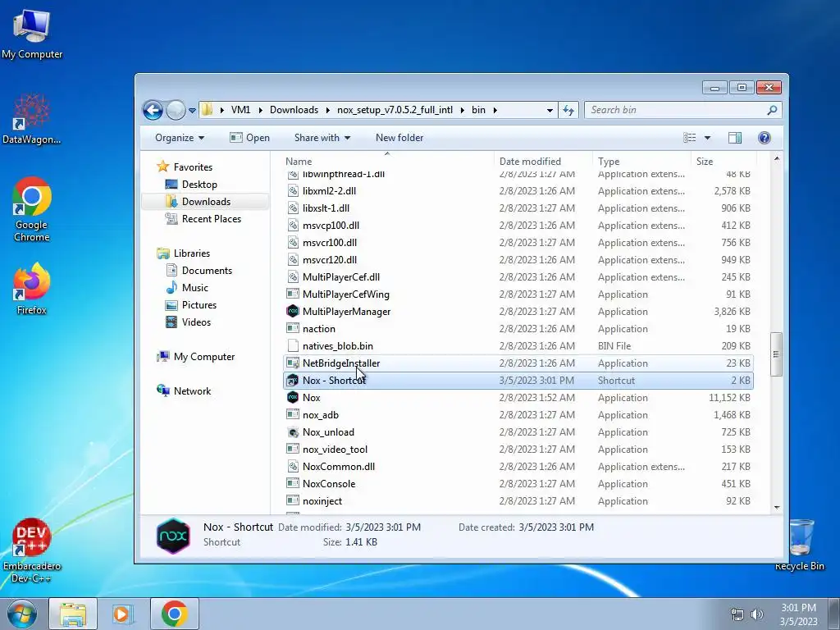Select the noxinject application icon

(293, 501)
